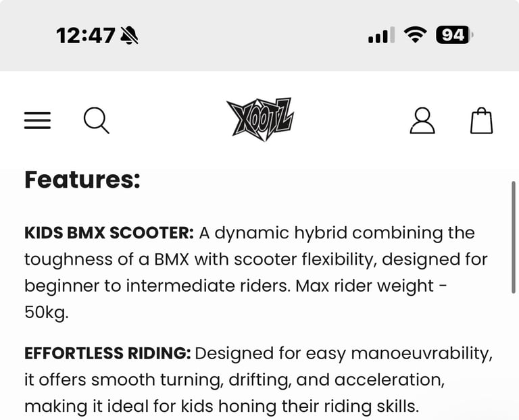The height and width of the screenshot is (420, 519).
Task: Tap the silent mode bell icon
Action: point(130,35)
